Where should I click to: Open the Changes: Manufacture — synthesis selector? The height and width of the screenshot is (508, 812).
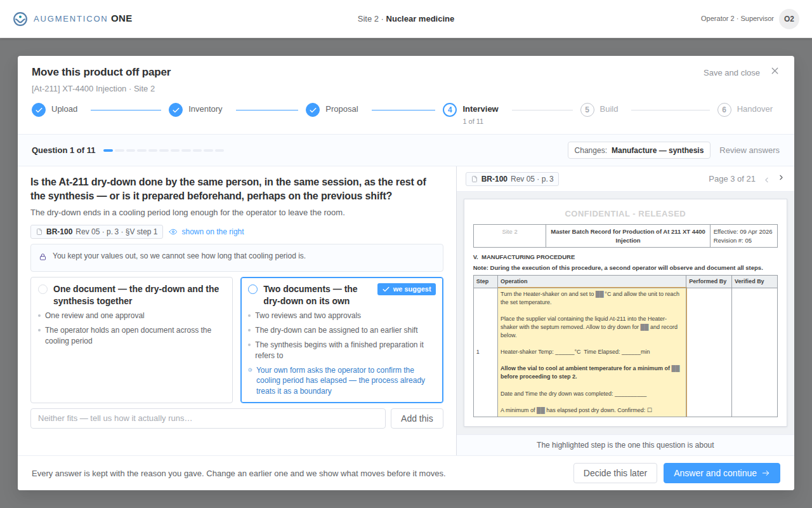pos(639,150)
